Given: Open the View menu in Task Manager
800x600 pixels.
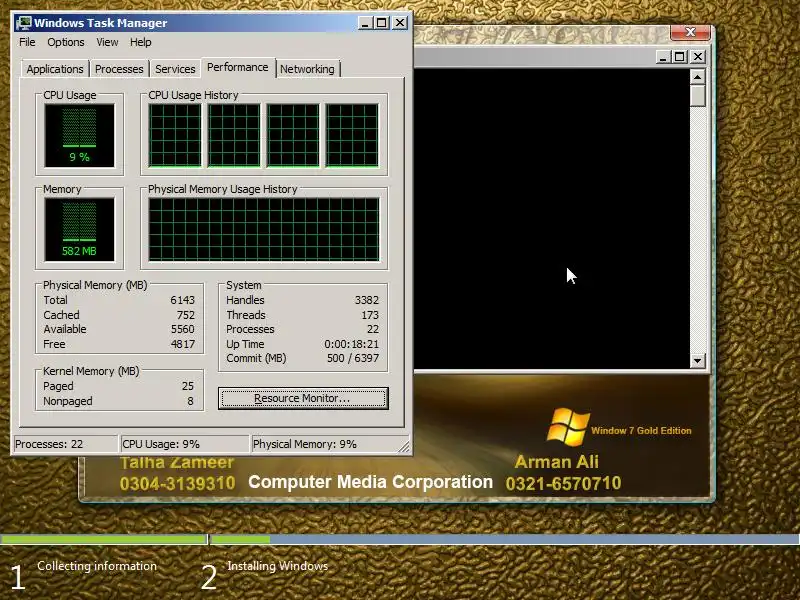Looking at the screenshot, I should (107, 42).
